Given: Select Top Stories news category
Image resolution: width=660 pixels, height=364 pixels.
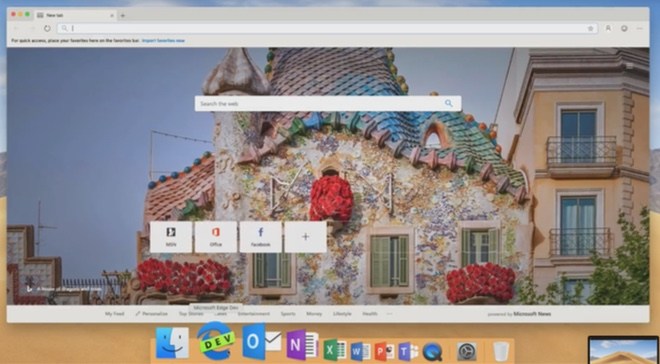Looking at the screenshot, I should (x=191, y=314).
